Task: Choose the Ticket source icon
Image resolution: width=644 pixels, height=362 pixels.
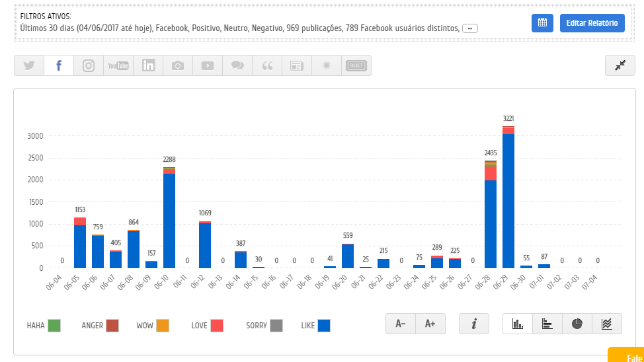Action: click(356, 65)
